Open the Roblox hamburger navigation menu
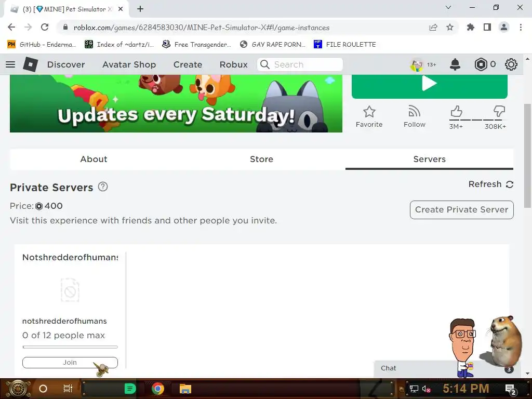Screen dimensions: 532x399 pos(10,64)
